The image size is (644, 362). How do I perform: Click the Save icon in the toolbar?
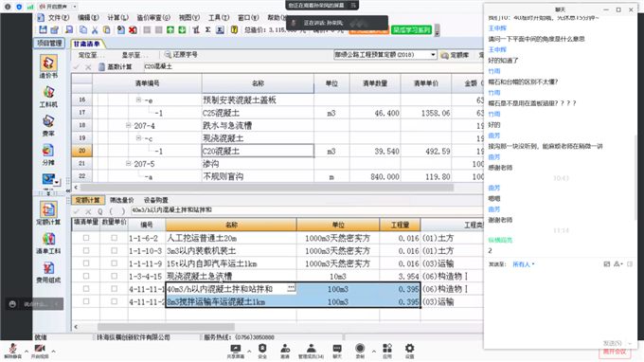click(44, 30)
